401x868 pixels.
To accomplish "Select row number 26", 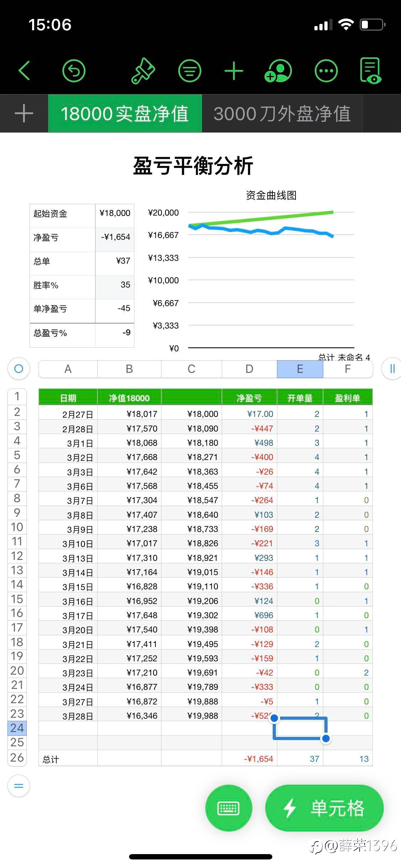I will click(x=17, y=758).
